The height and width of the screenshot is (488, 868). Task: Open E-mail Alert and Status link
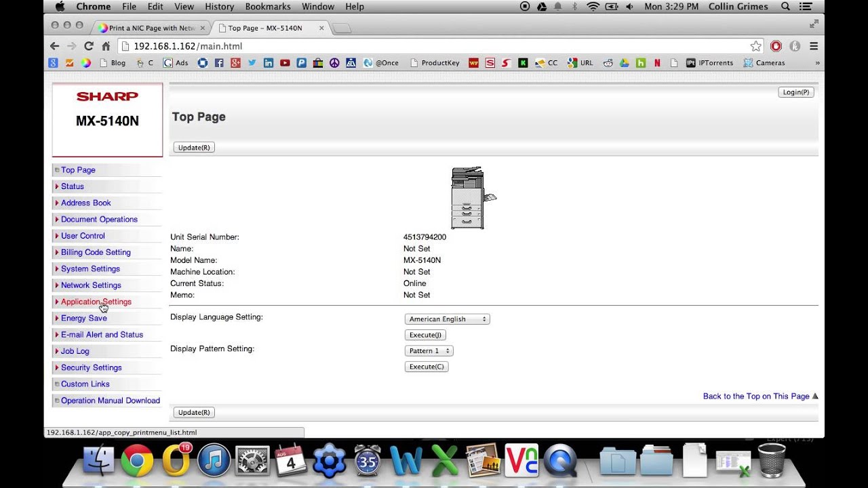pos(102,335)
